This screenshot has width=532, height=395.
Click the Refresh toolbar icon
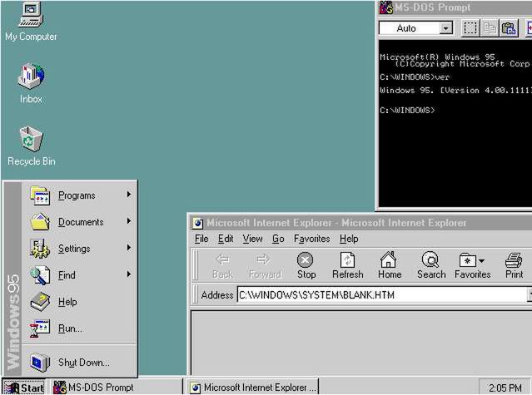pyautogui.click(x=348, y=265)
